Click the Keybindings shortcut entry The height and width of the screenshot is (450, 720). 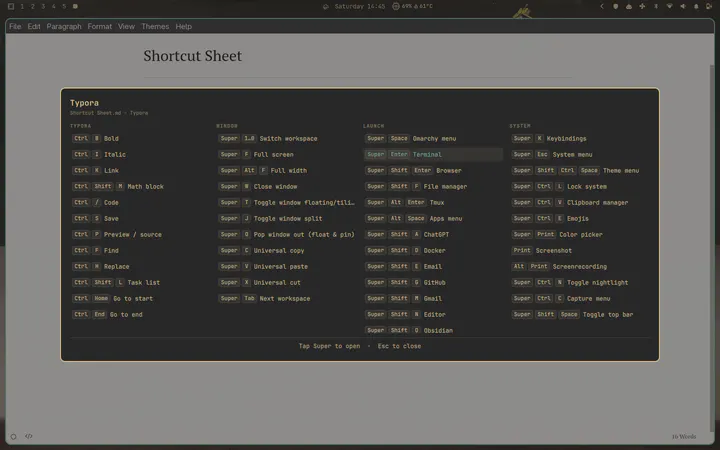[549, 139]
